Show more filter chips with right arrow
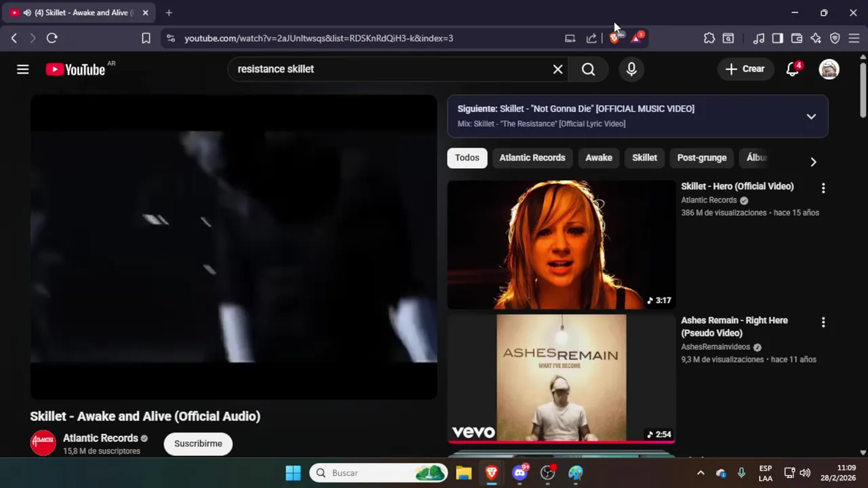The width and height of the screenshot is (868, 488). [x=813, y=162]
